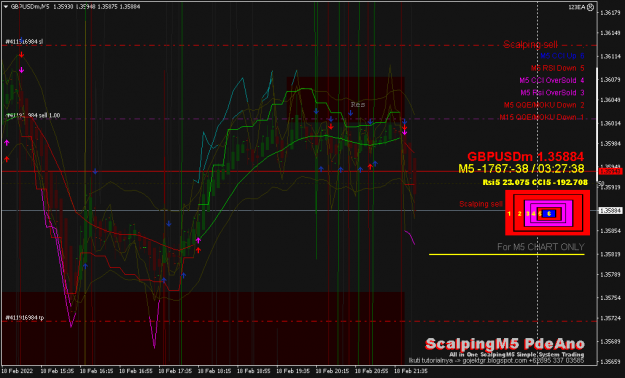Click the 1.36079 price scale value
The image size is (625, 378).
(x=609, y=80)
